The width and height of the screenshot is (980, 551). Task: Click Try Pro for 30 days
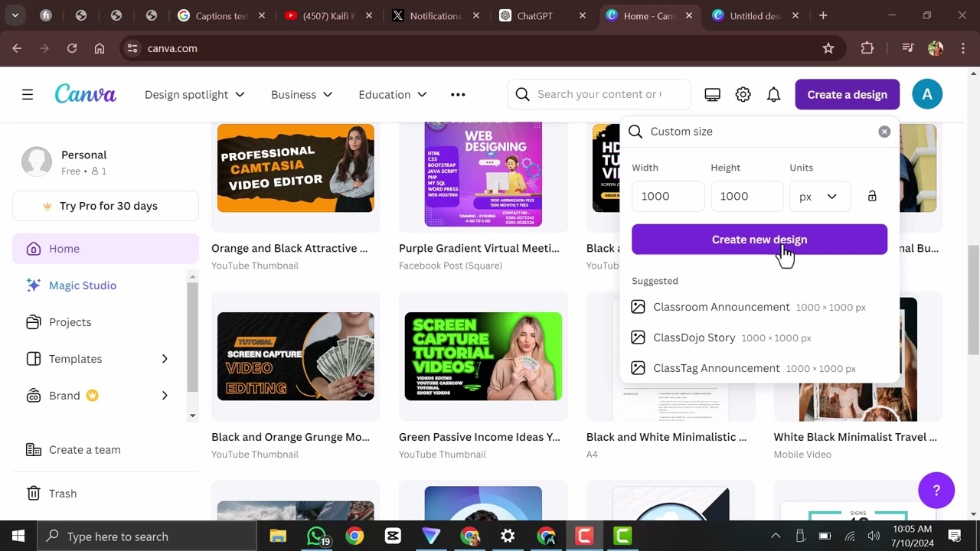(106, 206)
